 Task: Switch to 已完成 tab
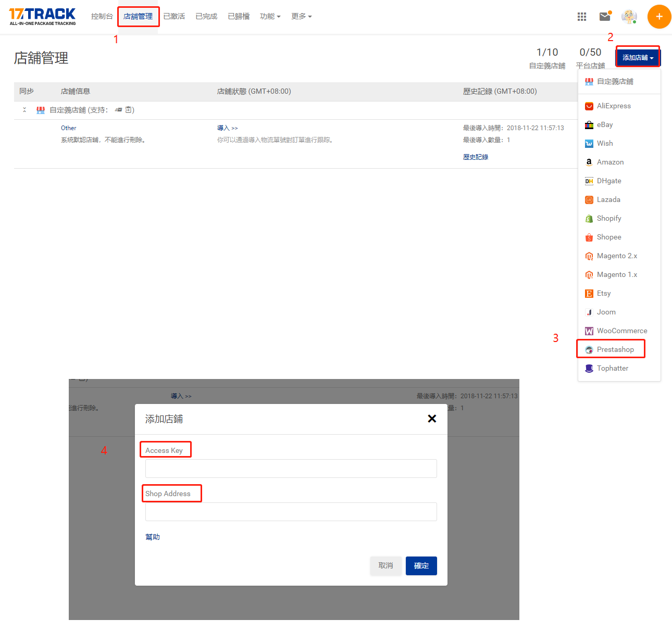click(206, 17)
